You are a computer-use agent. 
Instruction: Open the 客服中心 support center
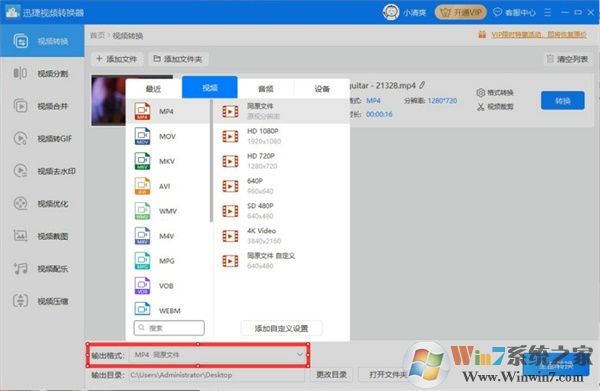[x=514, y=13]
